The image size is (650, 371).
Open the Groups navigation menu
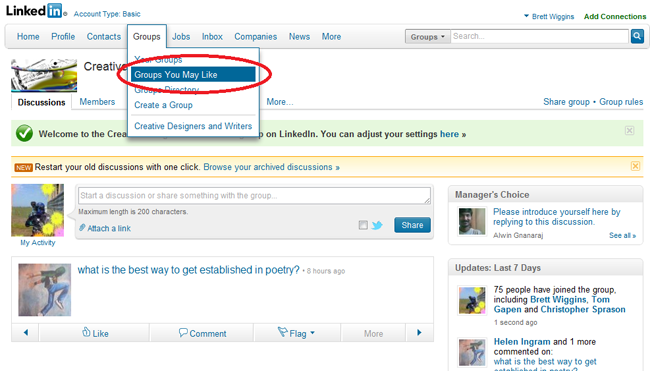(x=146, y=36)
